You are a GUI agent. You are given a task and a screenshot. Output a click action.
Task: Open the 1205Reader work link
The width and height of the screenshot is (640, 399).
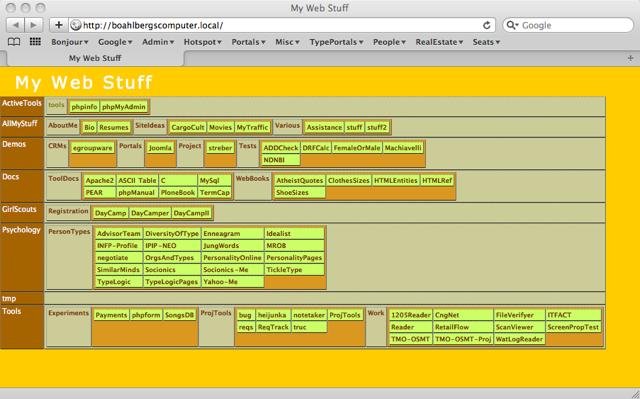coord(411,315)
